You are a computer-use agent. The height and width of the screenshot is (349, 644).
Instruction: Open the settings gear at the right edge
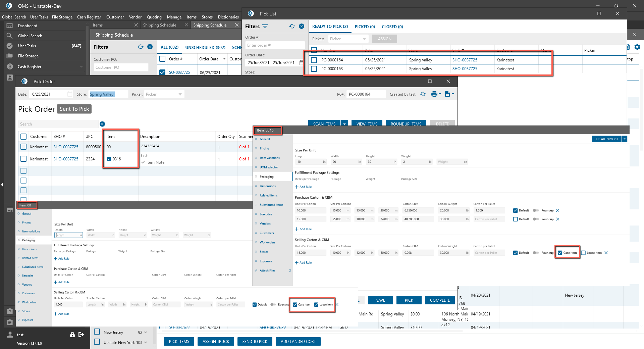pos(637,47)
